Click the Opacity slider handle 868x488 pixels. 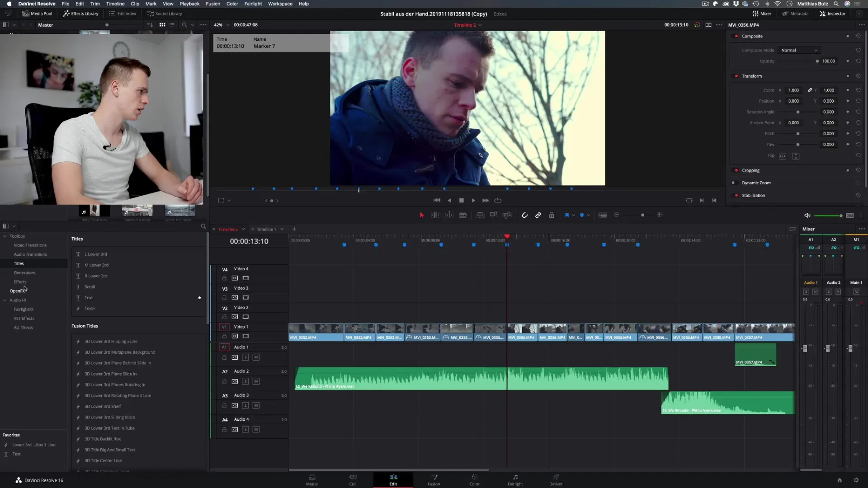coord(817,61)
